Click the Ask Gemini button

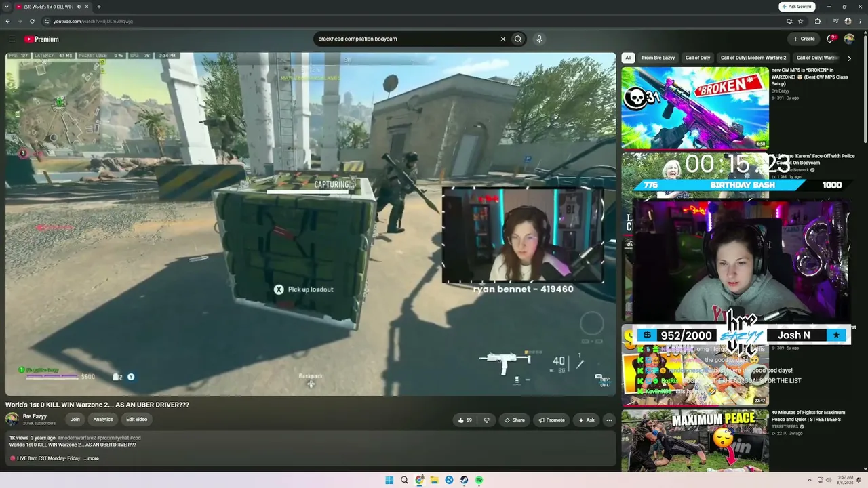point(797,7)
